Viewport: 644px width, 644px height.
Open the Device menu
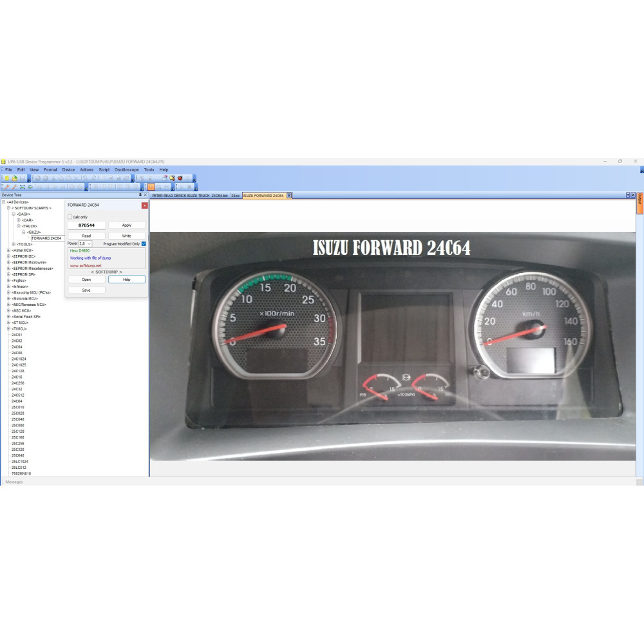tap(68, 169)
